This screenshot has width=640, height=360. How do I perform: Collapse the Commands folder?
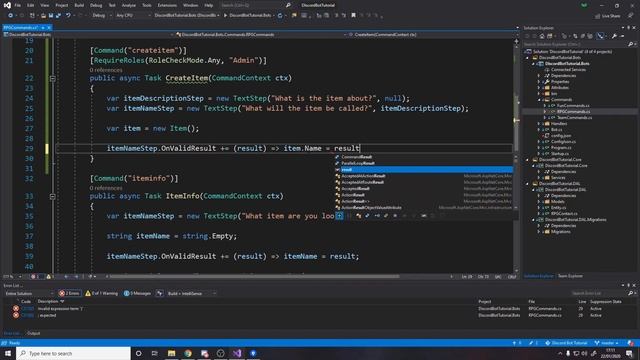pos(539,100)
